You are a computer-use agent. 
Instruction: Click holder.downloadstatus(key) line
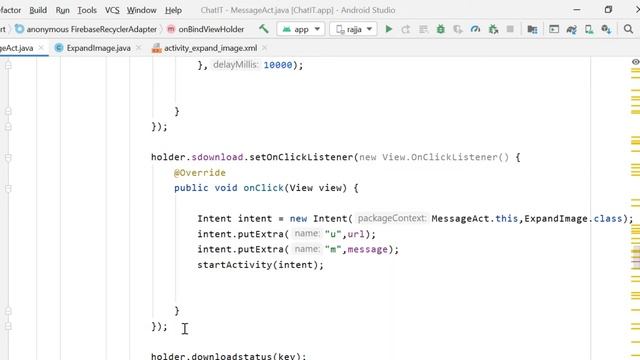(x=229, y=356)
